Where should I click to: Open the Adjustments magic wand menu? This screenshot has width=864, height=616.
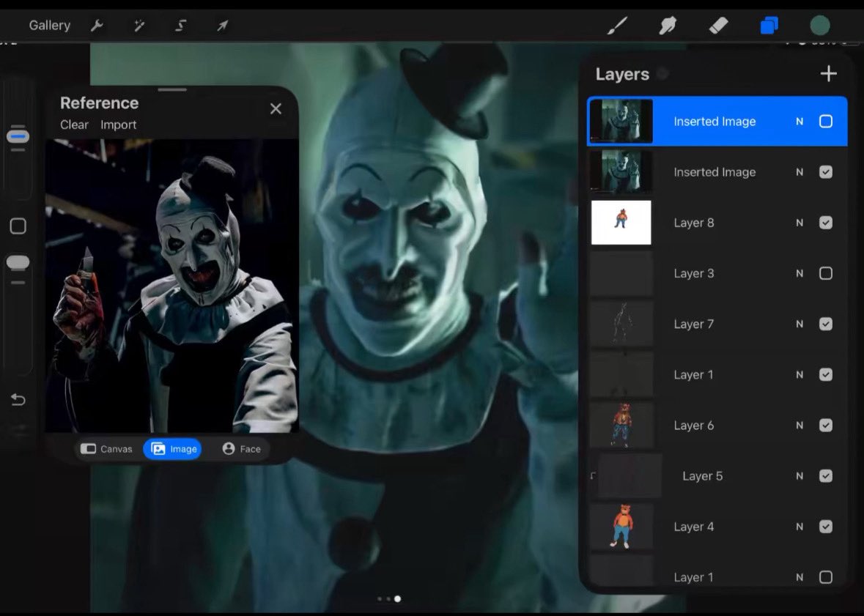coord(139,26)
